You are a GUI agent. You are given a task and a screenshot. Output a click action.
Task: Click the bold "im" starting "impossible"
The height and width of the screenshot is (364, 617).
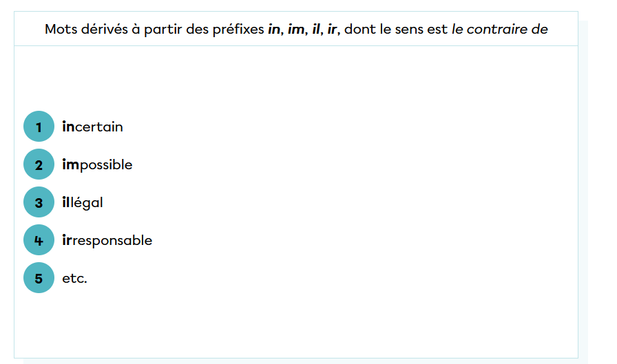pyautogui.click(x=71, y=165)
